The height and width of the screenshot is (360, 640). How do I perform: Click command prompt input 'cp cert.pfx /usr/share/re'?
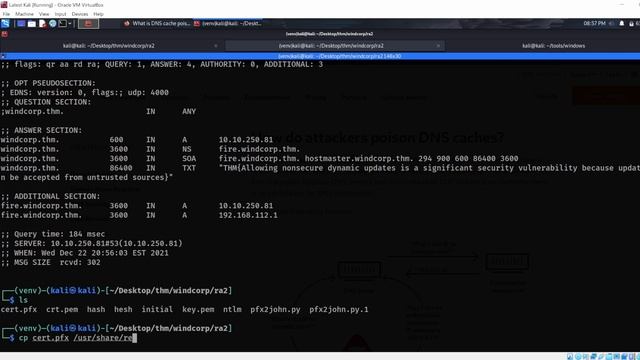tap(78, 338)
